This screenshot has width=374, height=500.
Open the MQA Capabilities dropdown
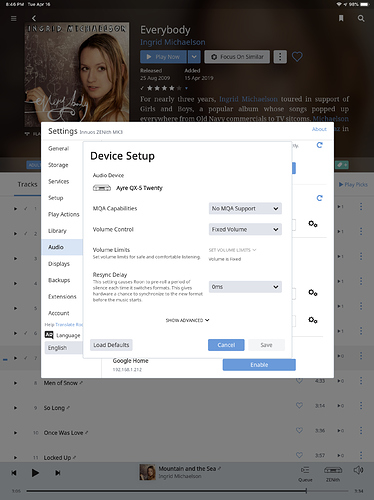coord(245,209)
